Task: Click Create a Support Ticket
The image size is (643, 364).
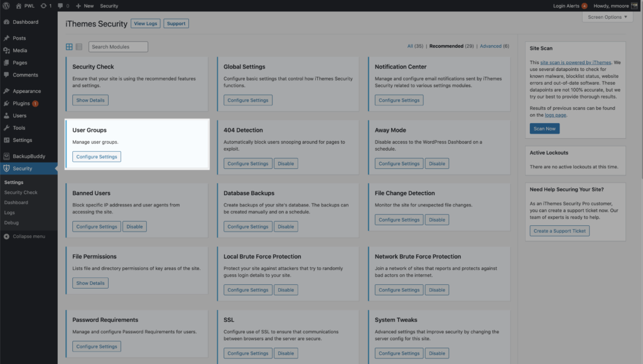Action: (559, 231)
